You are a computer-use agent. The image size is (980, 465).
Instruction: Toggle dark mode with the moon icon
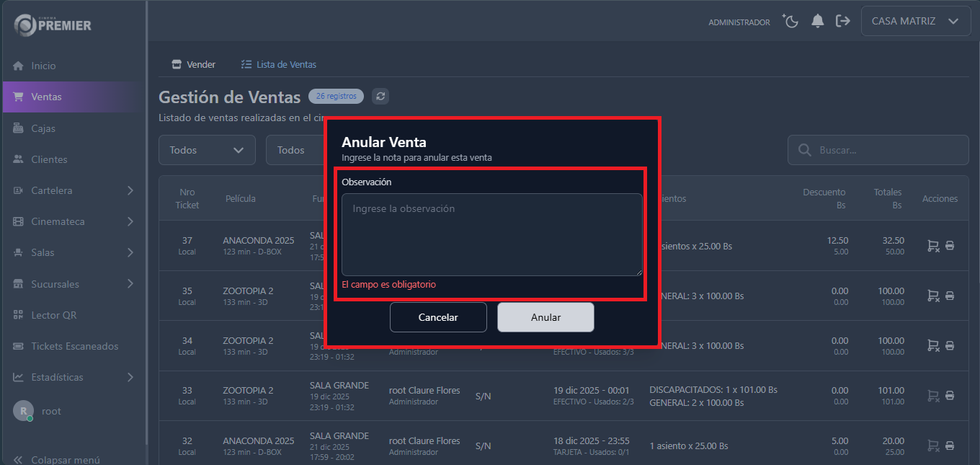pyautogui.click(x=790, y=22)
